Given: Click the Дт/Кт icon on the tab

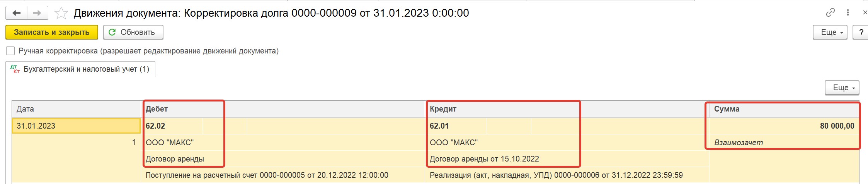Looking at the screenshot, I should coord(15,69).
